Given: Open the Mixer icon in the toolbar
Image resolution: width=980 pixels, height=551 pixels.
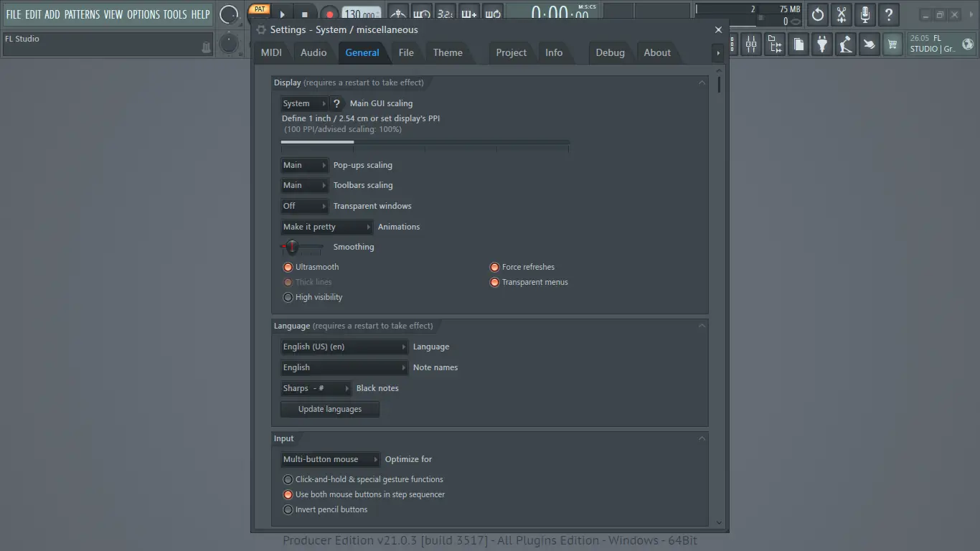Looking at the screenshot, I should pyautogui.click(x=750, y=44).
